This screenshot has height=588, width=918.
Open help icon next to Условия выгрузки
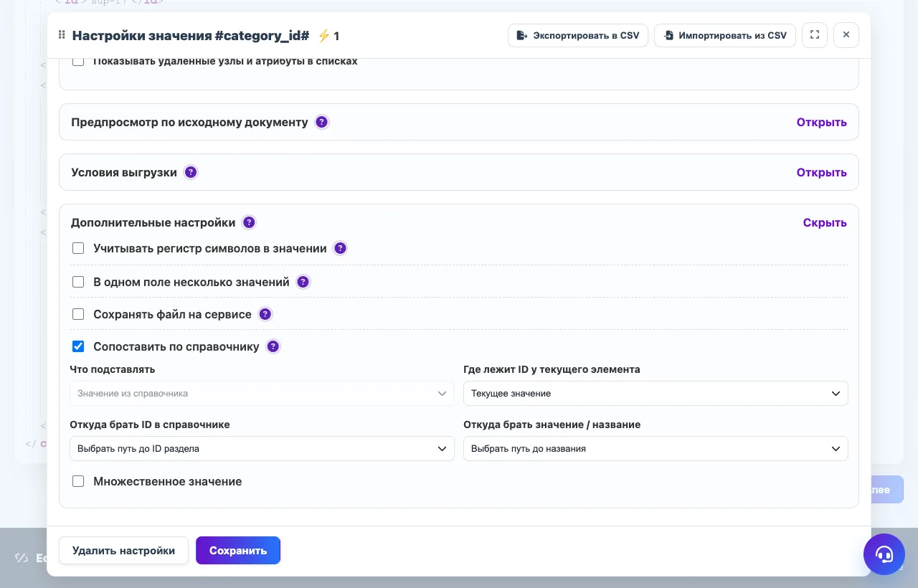tap(191, 172)
